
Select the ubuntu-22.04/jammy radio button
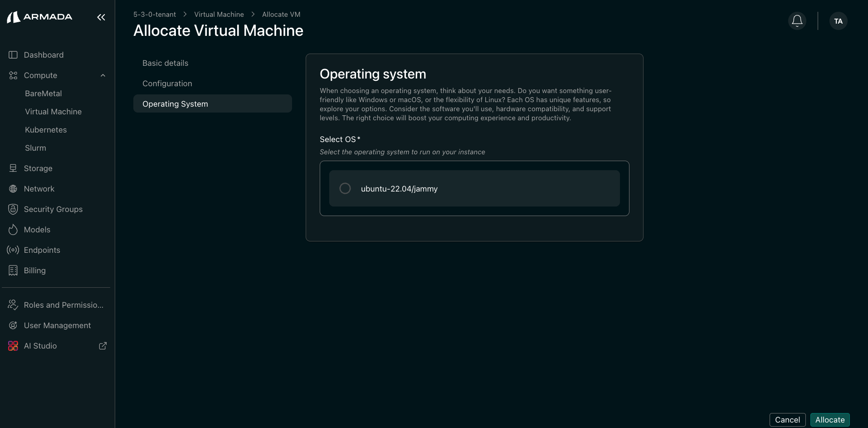coord(345,188)
